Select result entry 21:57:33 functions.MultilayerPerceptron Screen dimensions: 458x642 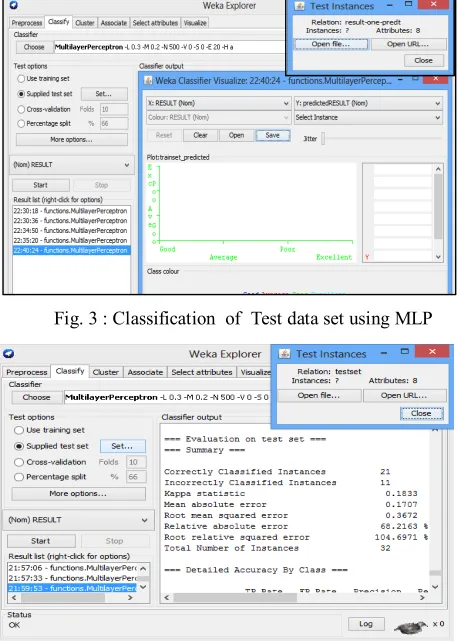[72, 578]
